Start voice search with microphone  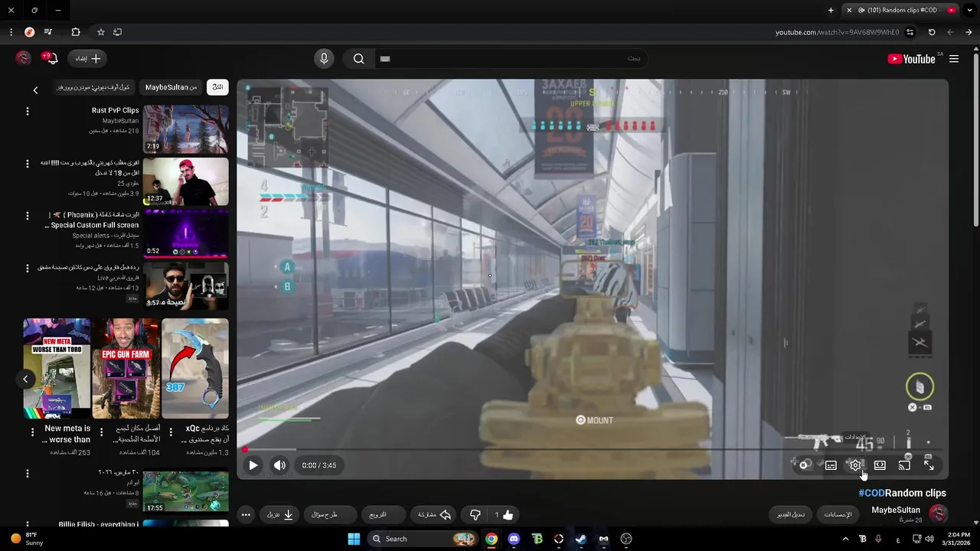coord(324,59)
